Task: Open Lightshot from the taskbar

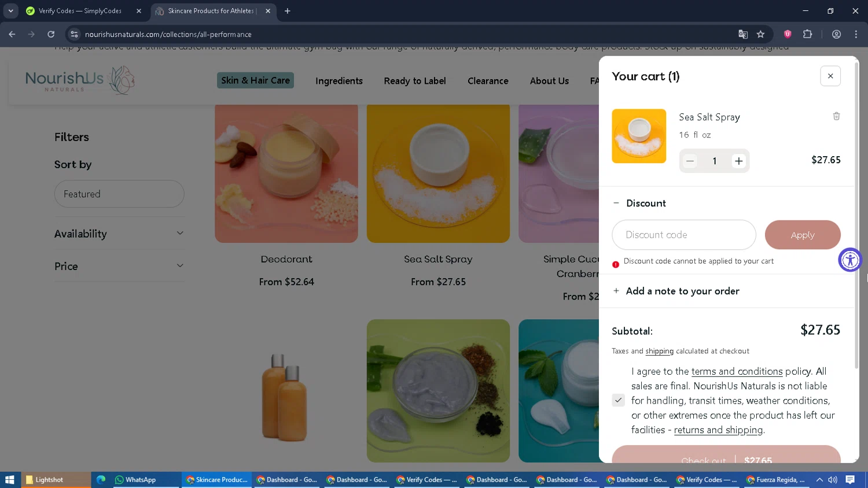Action: [56, 480]
